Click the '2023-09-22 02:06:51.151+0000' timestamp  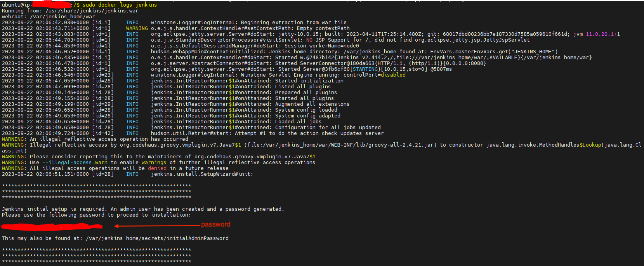pos(45,174)
